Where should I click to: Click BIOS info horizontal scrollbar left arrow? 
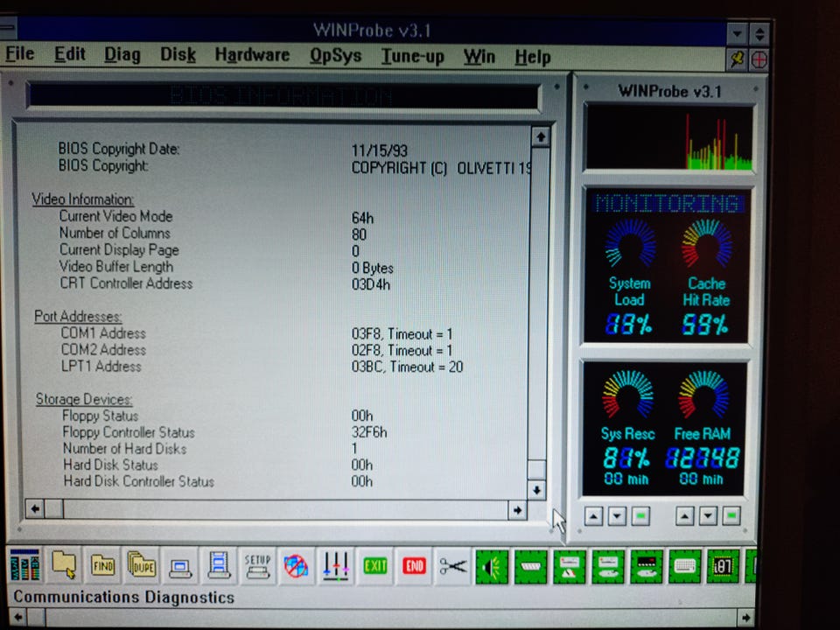(x=35, y=508)
